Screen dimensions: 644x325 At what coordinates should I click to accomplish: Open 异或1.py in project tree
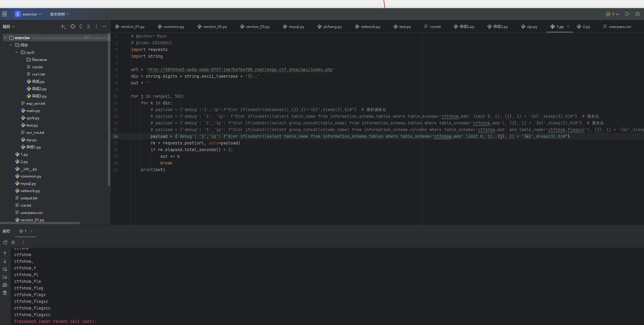tap(31, 147)
